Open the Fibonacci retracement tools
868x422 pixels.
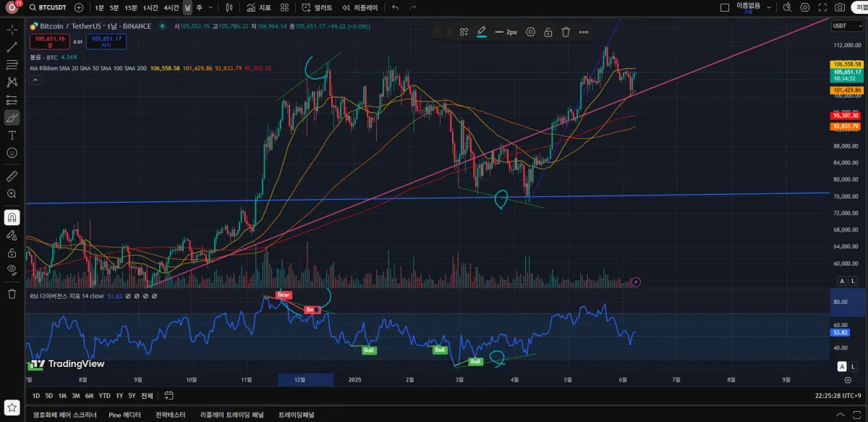coord(12,64)
